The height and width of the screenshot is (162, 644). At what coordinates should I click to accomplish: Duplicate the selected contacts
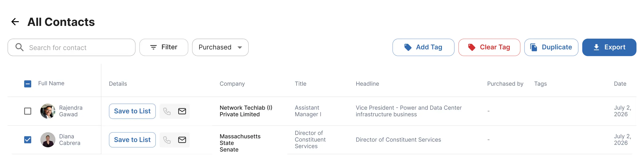point(551,47)
